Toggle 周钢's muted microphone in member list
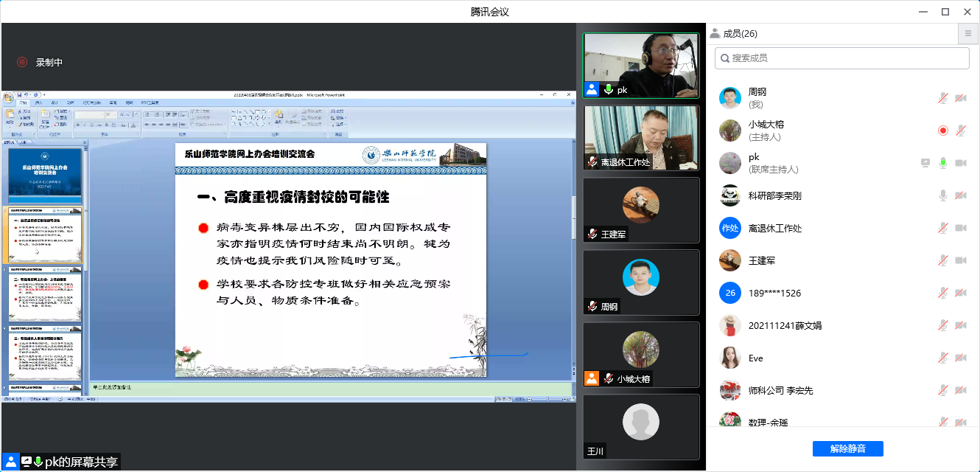The height and width of the screenshot is (472, 980). coord(942,98)
